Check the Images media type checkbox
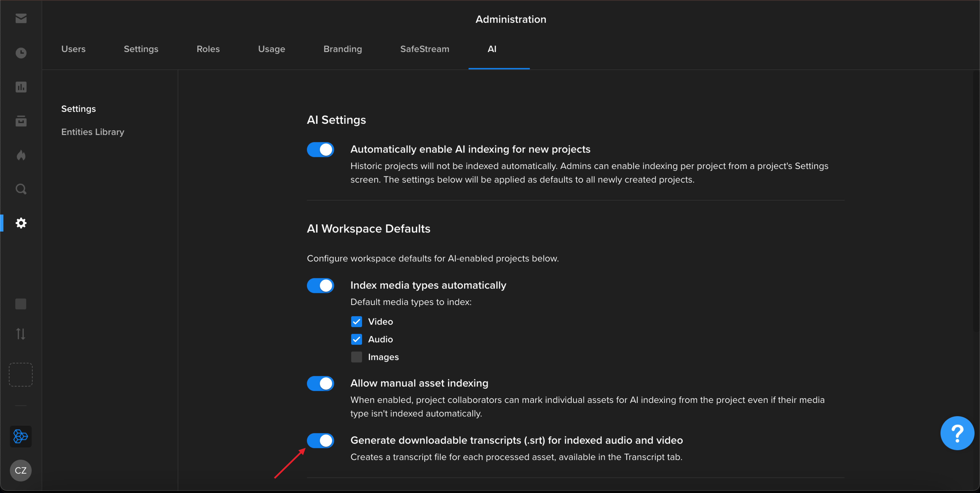Screen dimensions: 980x493 coord(356,357)
